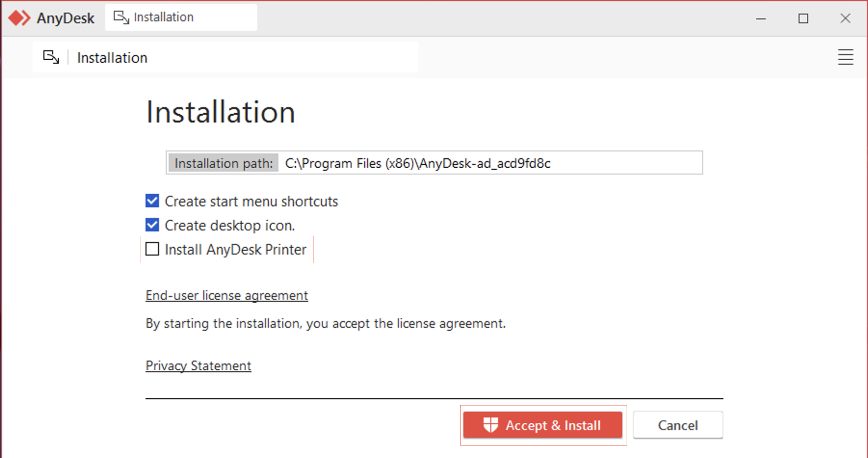868x458 pixels.
Task: Open the Privacy Statement link
Action: tap(198, 365)
